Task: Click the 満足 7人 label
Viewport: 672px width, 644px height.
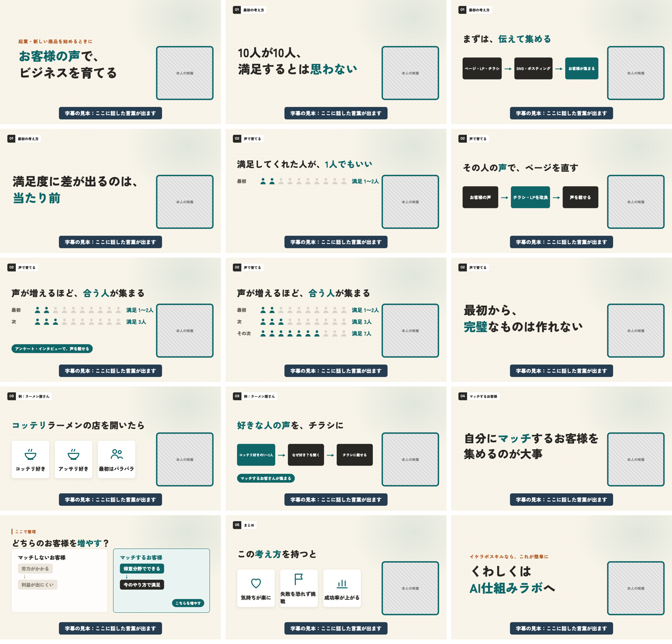Action: [x=361, y=333]
